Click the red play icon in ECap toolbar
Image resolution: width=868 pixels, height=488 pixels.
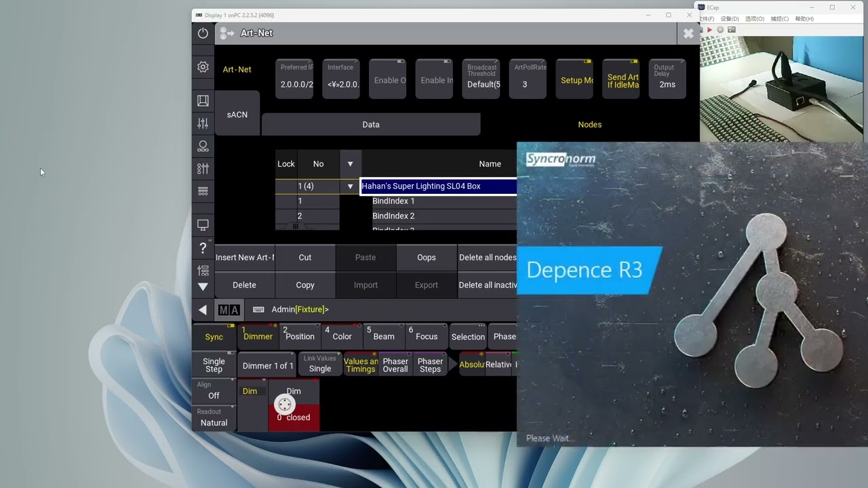pos(709,30)
